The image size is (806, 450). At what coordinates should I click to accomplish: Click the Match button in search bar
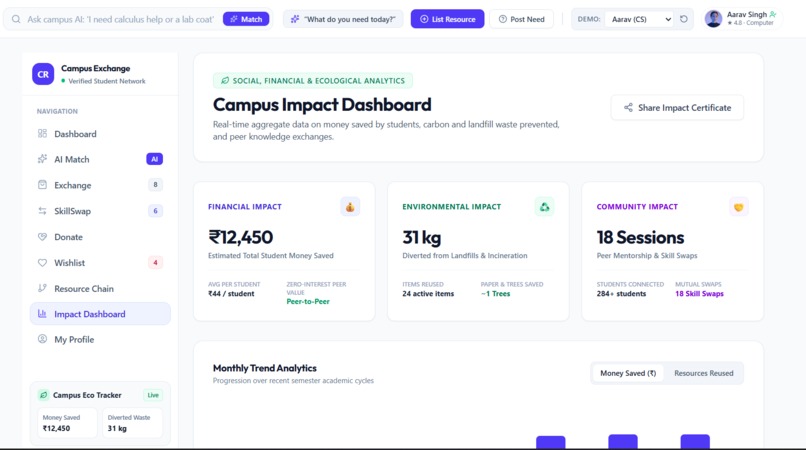tap(246, 19)
